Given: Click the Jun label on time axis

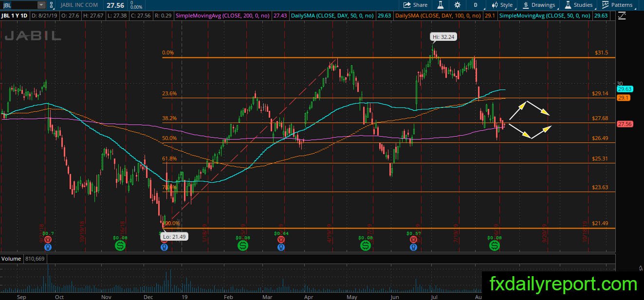Looking at the screenshot, I should (395, 296).
